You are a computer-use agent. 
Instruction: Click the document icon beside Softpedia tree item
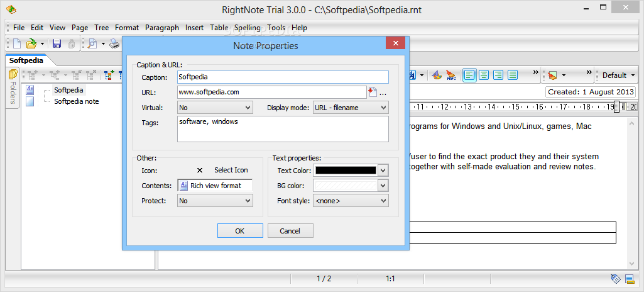click(x=30, y=90)
